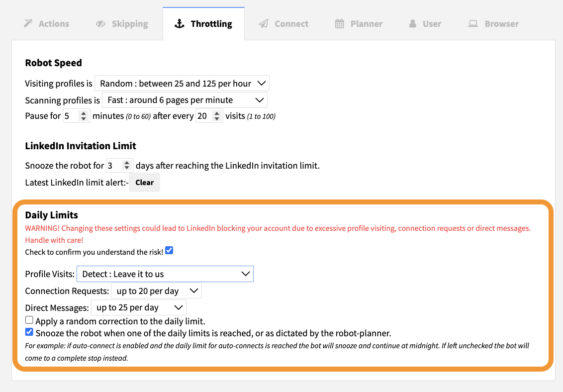
Task: Click the person icon on User tab
Action: 413,24
